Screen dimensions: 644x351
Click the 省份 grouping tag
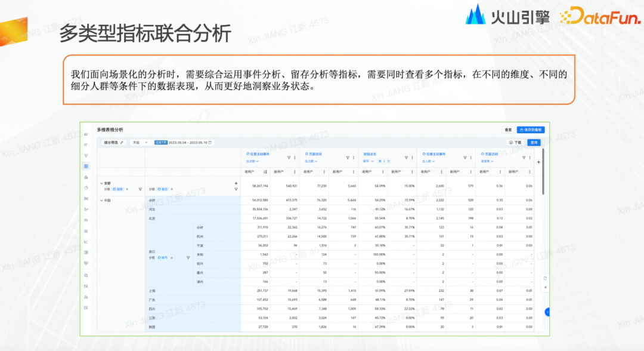pos(163,189)
